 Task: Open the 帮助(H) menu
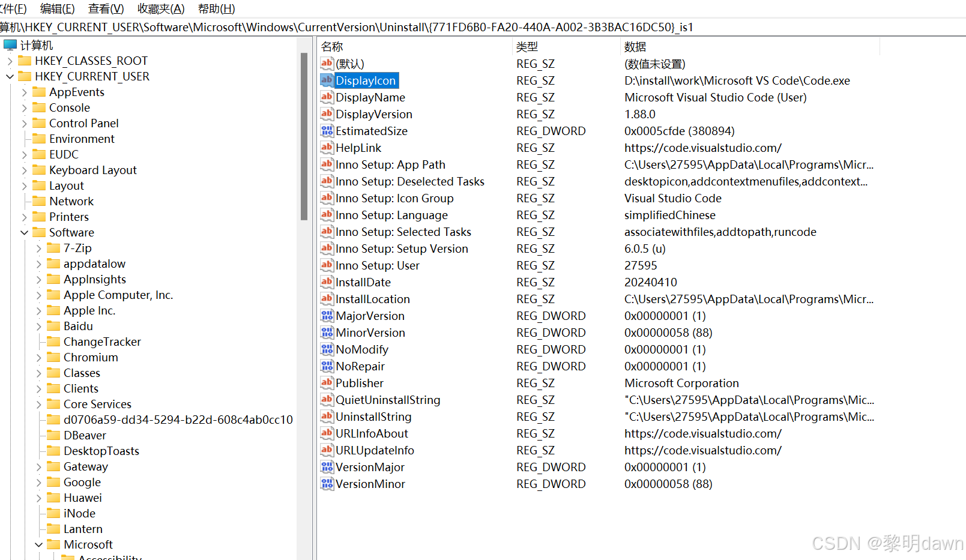pos(217,9)
